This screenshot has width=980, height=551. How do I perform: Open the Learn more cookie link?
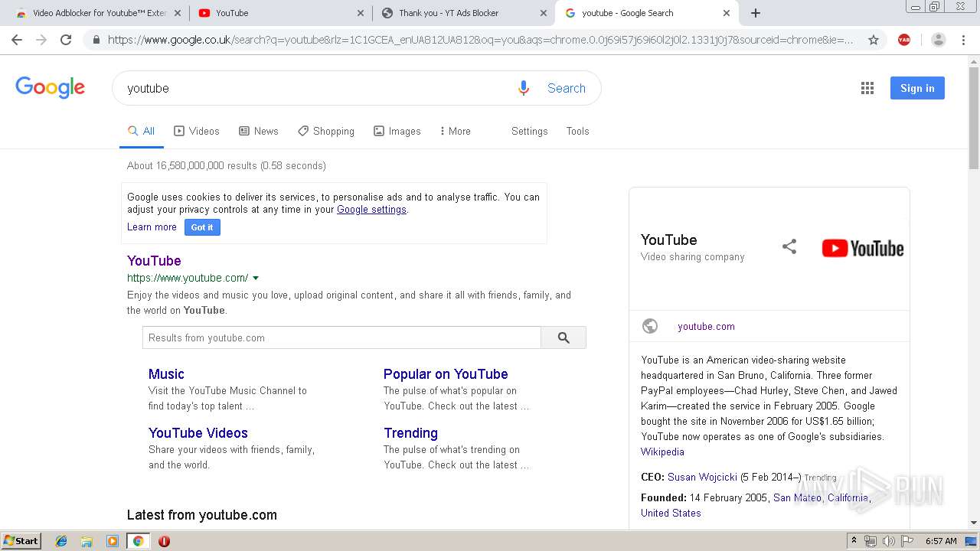point(152,227)
